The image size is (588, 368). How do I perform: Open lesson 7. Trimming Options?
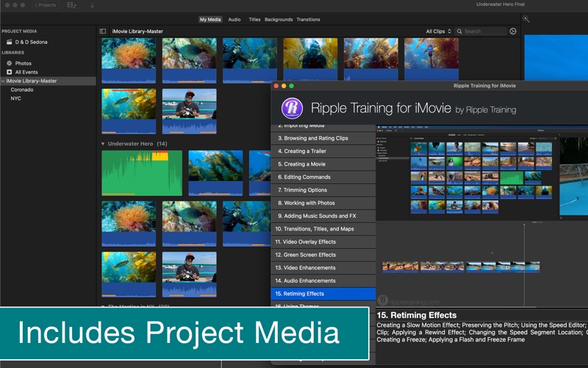pyautogui.click(x=323, y=190)
